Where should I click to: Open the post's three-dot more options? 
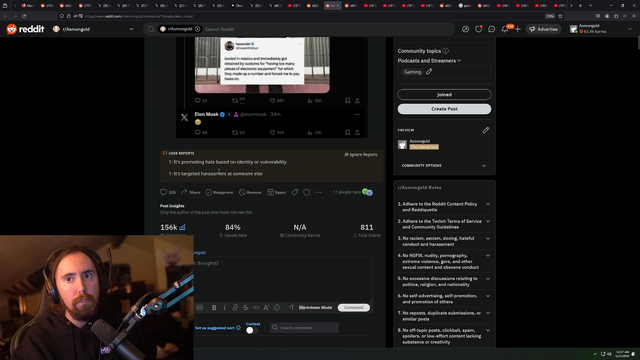click(318, 192)
